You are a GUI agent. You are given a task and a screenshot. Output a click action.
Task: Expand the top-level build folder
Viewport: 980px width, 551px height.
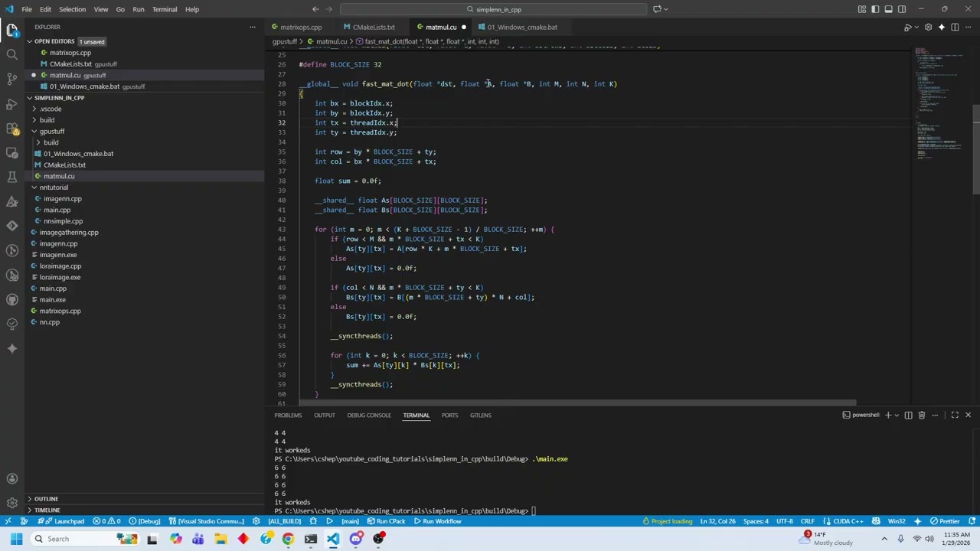34,120
